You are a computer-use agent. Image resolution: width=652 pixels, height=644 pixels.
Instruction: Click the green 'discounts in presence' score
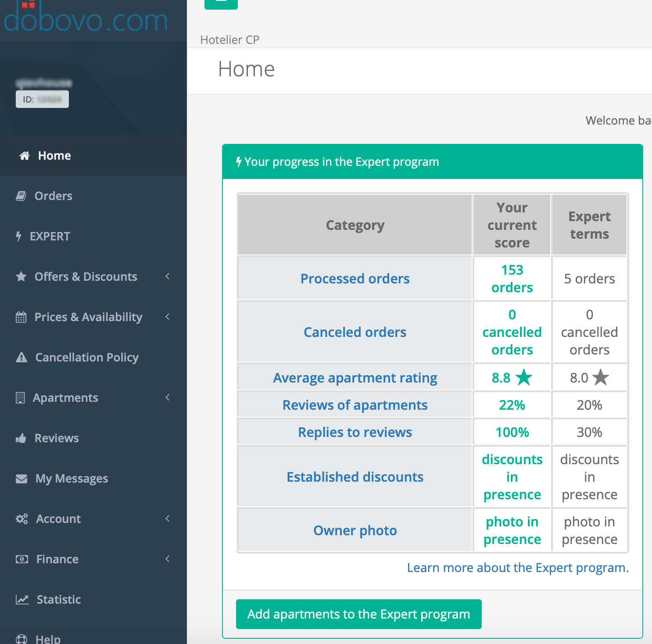512,477
